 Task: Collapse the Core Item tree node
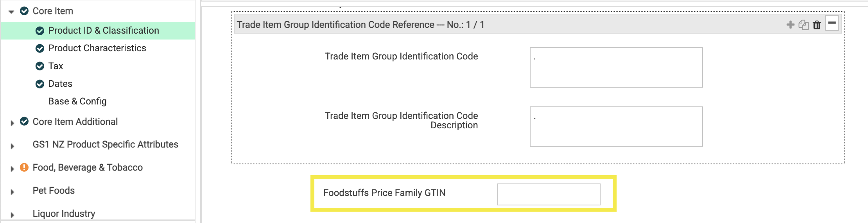point(11,12)
